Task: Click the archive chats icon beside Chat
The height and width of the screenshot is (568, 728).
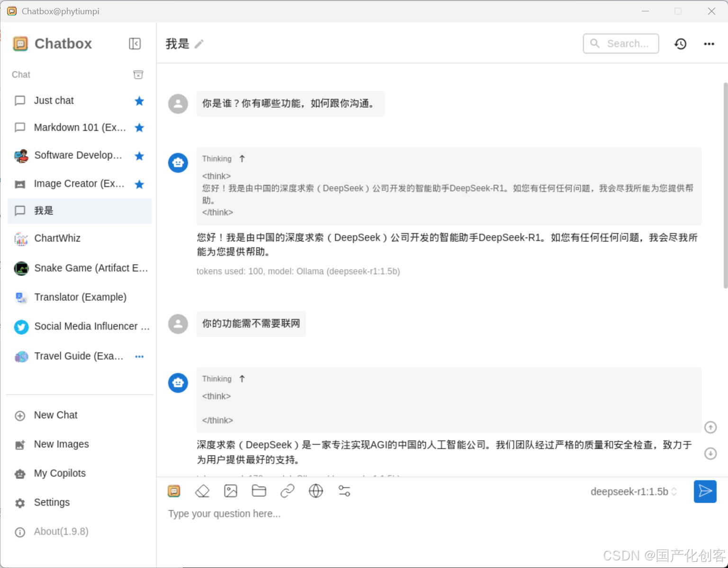Action: 138,75
